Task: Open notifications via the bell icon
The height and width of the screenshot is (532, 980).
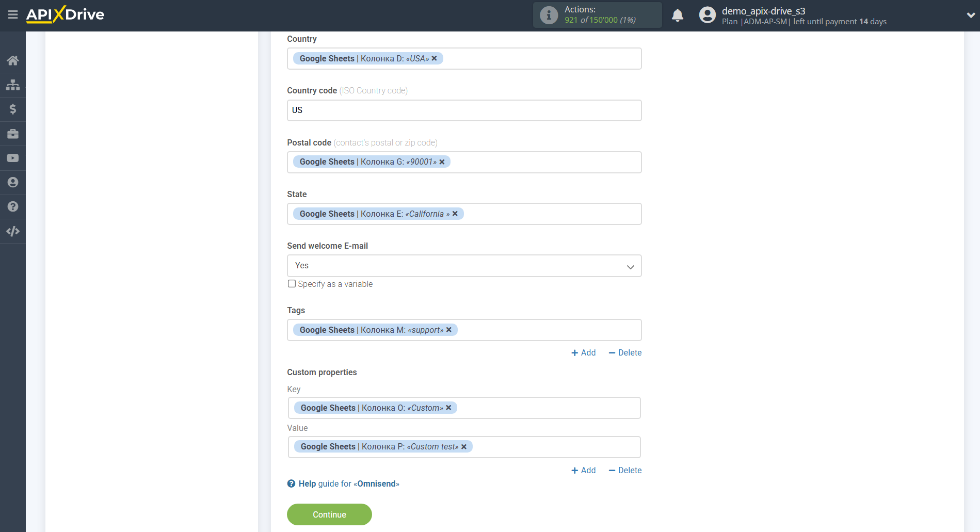Action: [678, 15]
